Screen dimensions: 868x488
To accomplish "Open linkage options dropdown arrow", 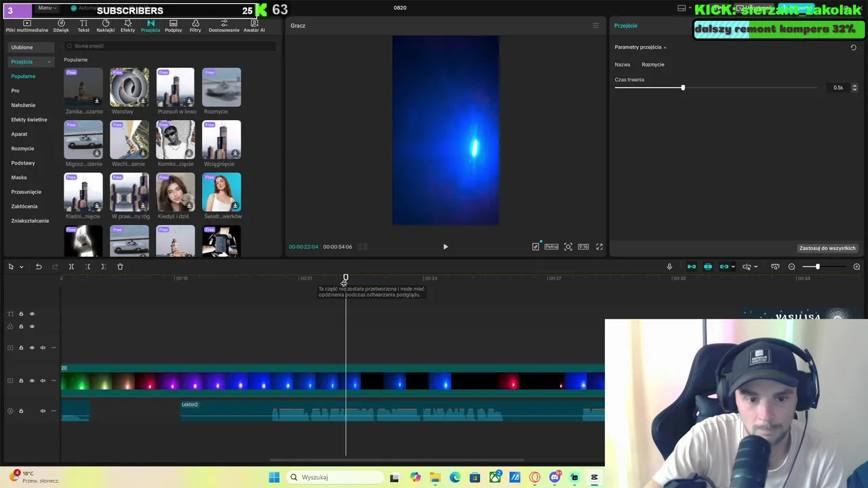I will 733,267.
